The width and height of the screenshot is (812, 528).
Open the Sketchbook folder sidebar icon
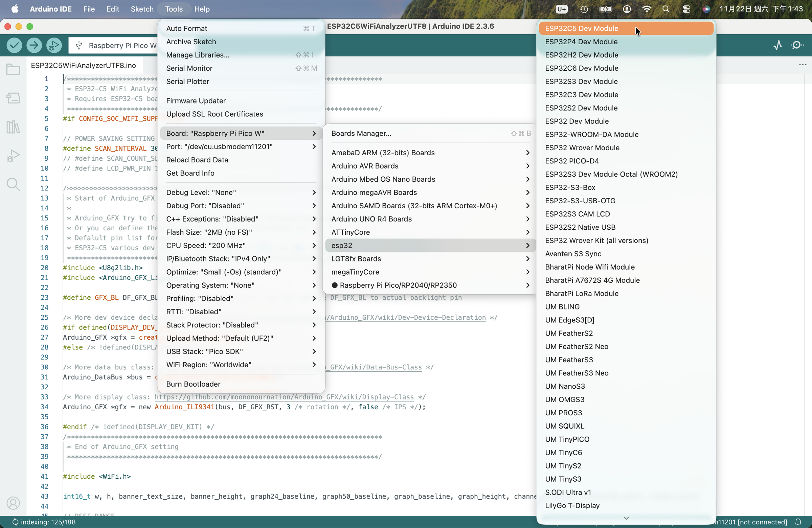[13, 70]
